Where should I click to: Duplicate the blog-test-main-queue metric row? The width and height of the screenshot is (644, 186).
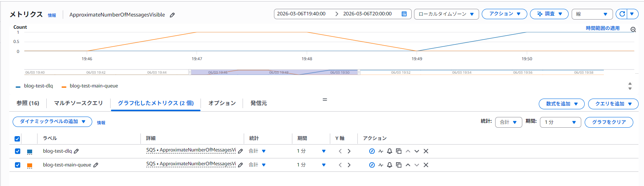click(399, 165)
